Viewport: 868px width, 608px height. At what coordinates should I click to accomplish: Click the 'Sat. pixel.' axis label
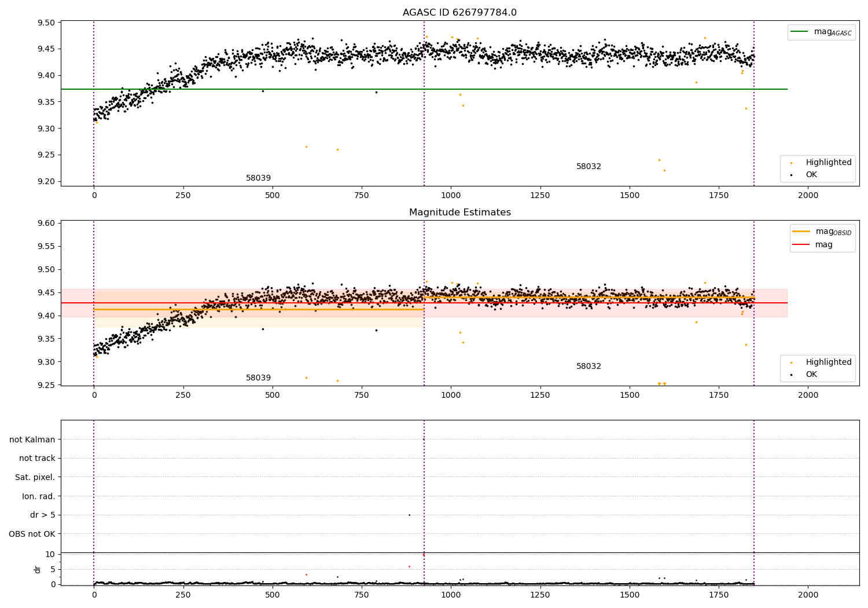pos(35,477)
